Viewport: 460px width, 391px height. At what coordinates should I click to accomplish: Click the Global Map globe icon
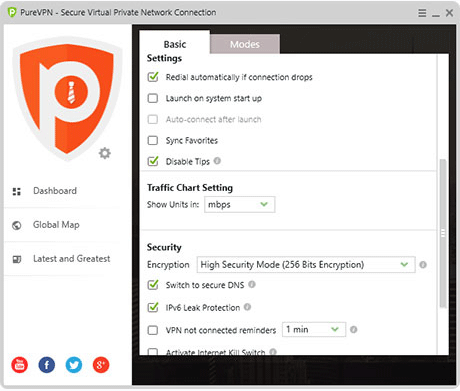point(17,225)
